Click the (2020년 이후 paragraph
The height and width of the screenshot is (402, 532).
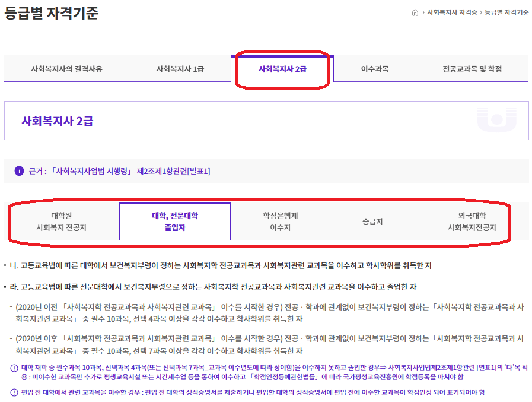click(269, 344)
